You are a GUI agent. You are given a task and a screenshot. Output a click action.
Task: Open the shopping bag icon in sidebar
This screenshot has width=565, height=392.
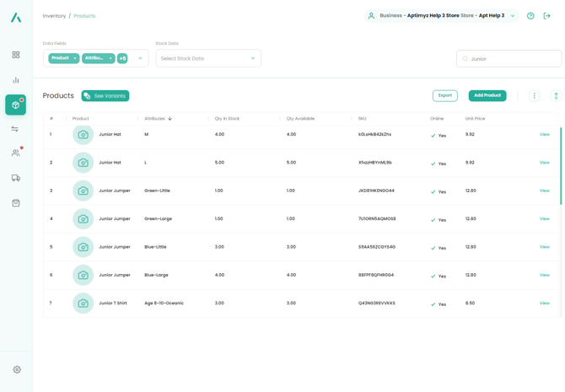[x=16, y=203]
